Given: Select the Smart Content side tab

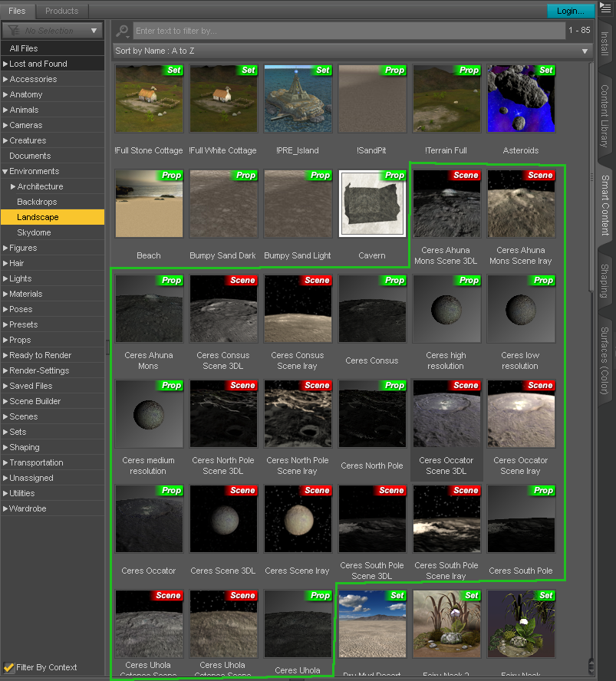Looking at the screenshot, I should coord(604,206).
